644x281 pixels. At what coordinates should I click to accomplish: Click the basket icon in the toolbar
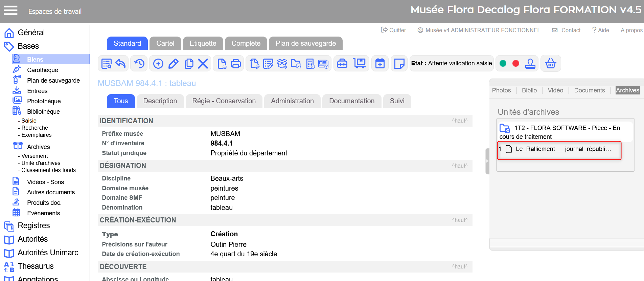point(550,64)
